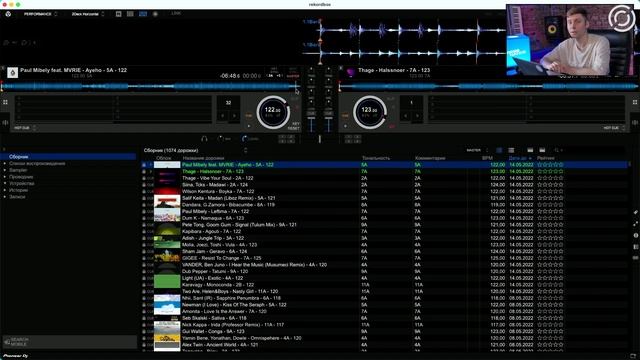640x360 pixels.
Task: Click the rekordbox logo icon at top left
Action: [8, 14]
